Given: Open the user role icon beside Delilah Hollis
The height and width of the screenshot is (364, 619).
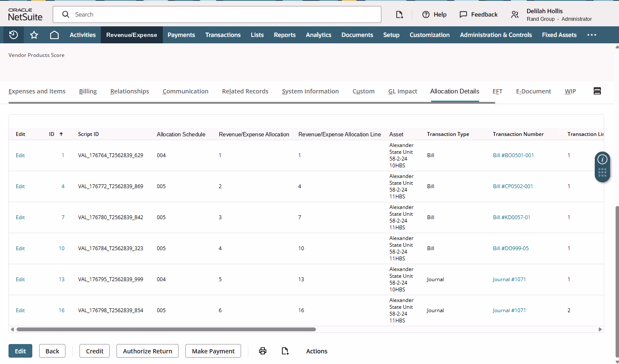Looking at the screenshot, I should 515,14.
